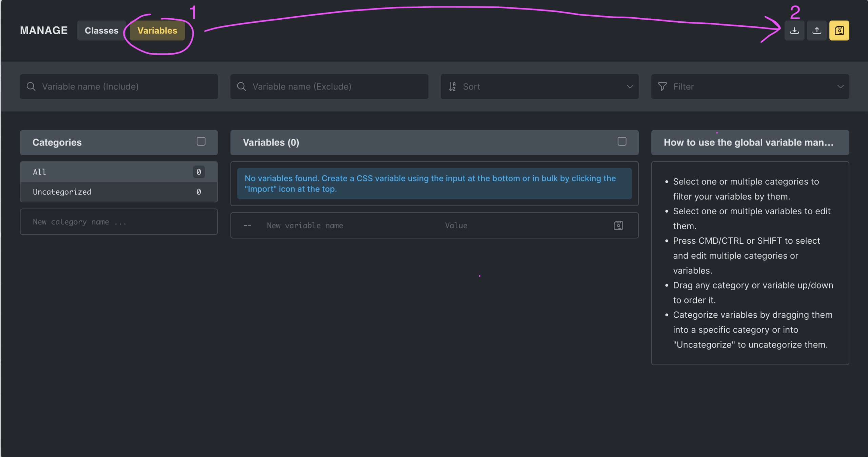Click the New category name input
Image resolution: width=868 pixels, height=457 pixels.
pos(119,222)
